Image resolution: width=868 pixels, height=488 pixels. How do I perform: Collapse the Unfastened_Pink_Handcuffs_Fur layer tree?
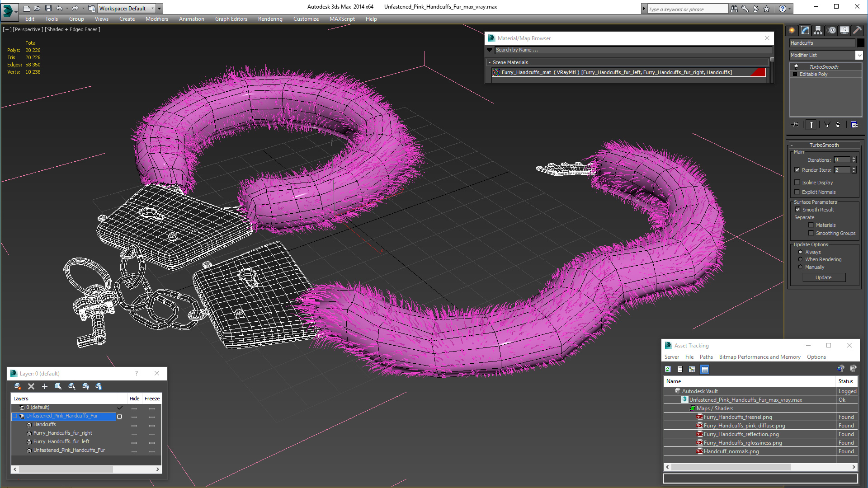pos(14,416)
